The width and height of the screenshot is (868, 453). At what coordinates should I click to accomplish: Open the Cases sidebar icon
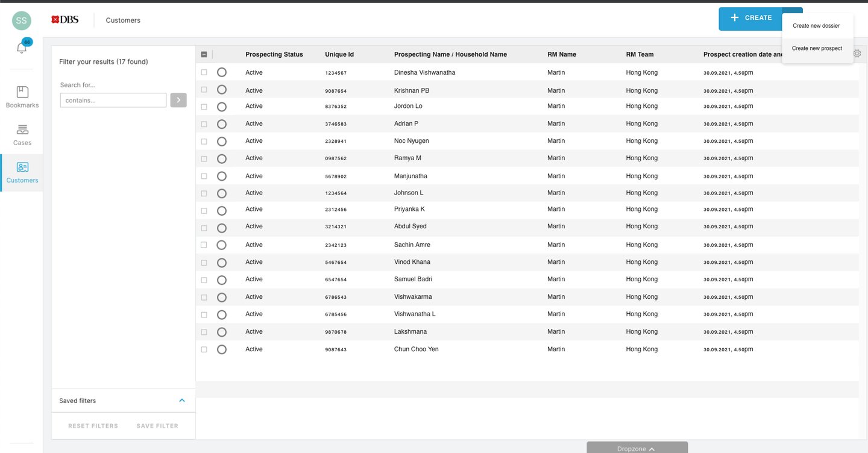pyautogui.click(x=22, y=135)
